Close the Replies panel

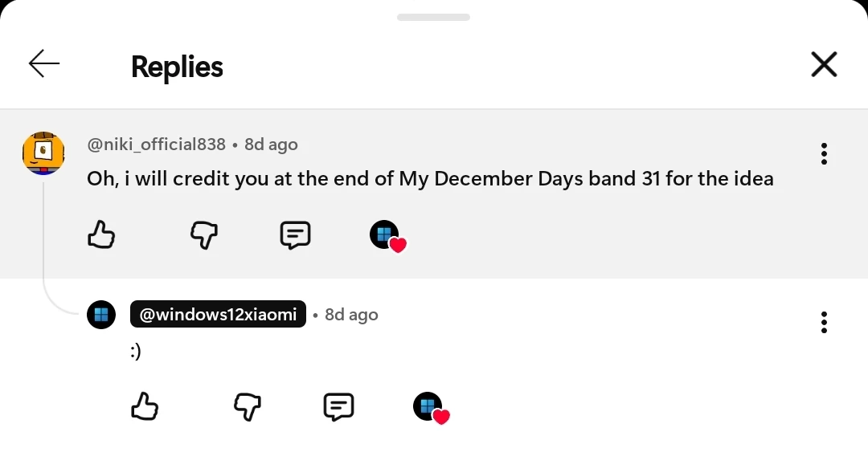(824, 64)
